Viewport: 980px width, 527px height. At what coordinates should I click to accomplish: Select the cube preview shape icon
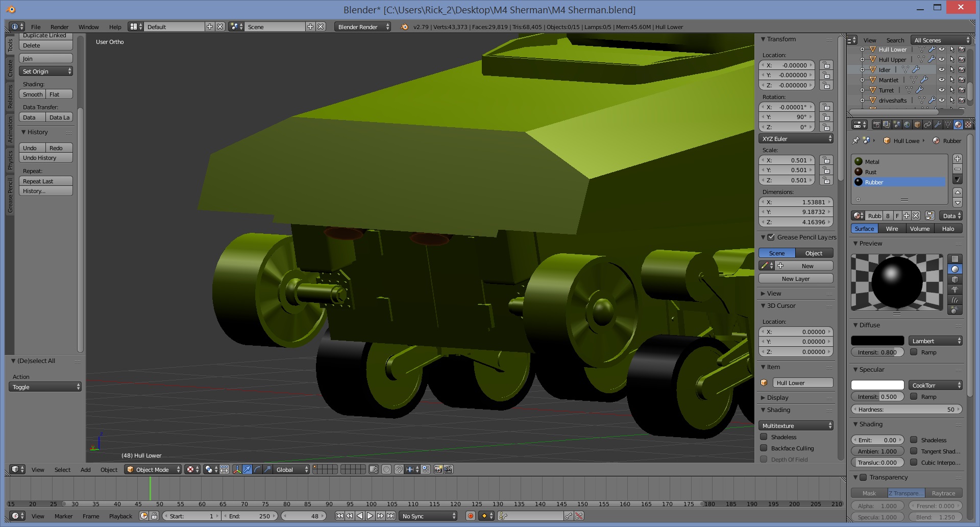pos(955,279)
